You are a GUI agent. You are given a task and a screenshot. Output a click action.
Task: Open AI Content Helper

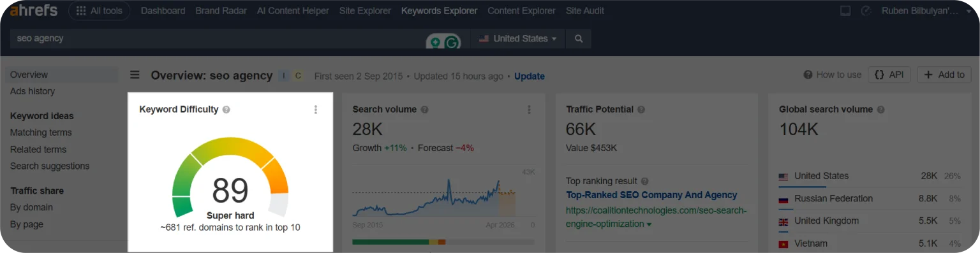pyautogui.click(x=293, y=11)
